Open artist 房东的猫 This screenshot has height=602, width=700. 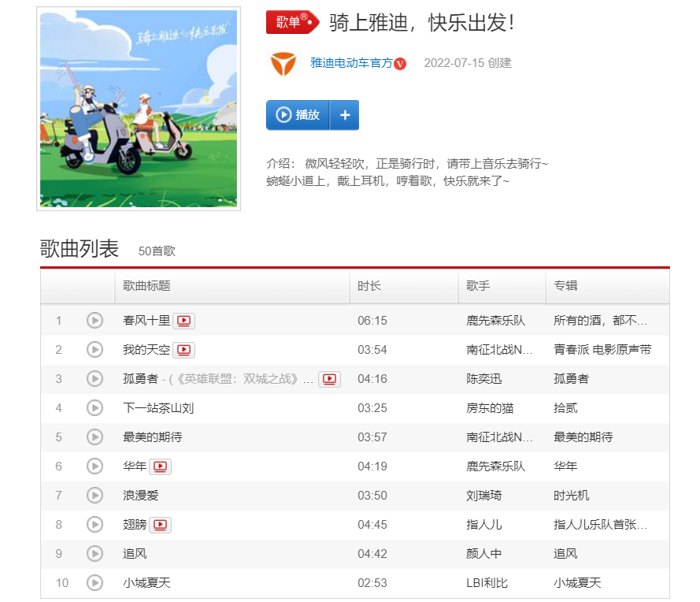click(490, 407)
